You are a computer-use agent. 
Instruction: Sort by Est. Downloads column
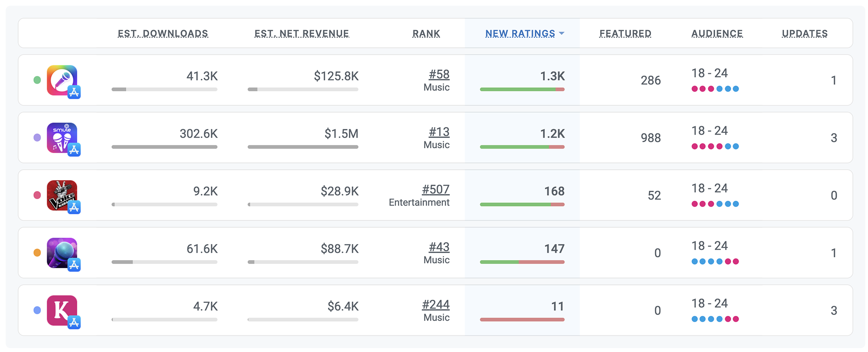click(x=163, y=33)
